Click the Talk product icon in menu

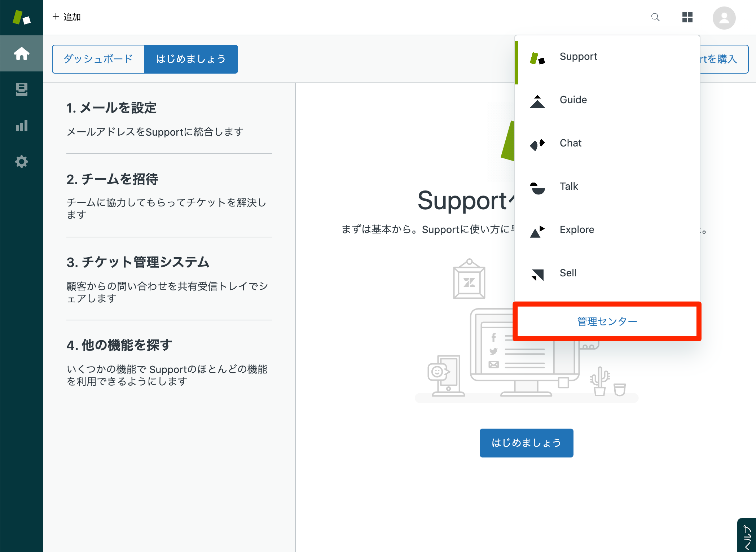pyautogui.click(x=537, y=188)
